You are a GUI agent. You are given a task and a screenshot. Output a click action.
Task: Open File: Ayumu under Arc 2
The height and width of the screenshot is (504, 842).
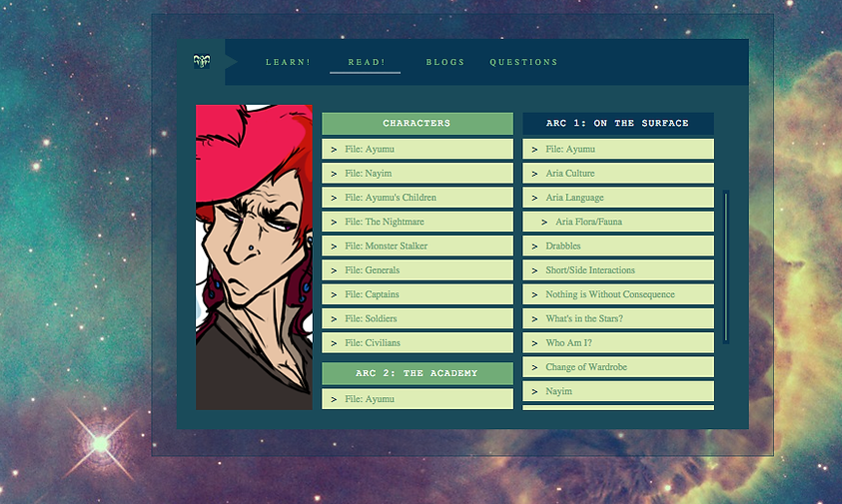[x=418, y=399]
